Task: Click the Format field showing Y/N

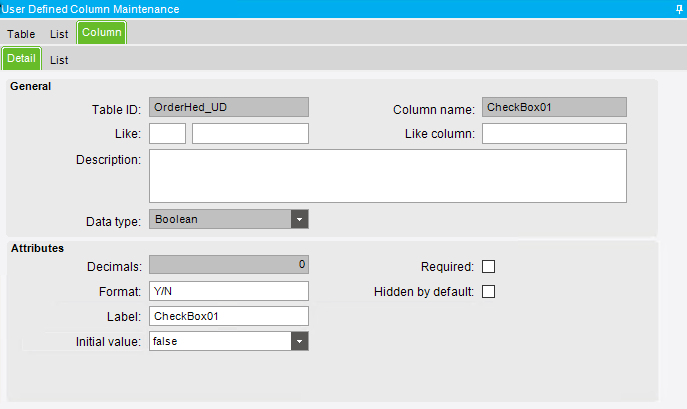Action: (228, 291)
